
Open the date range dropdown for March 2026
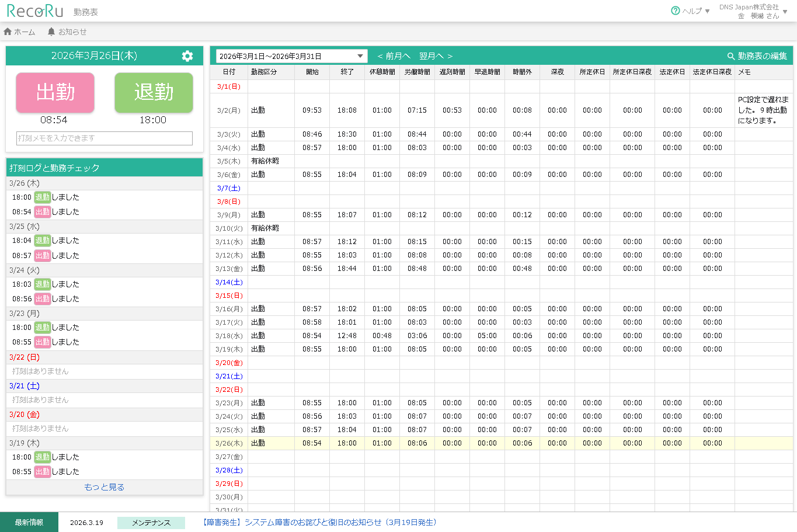[291, 56]
